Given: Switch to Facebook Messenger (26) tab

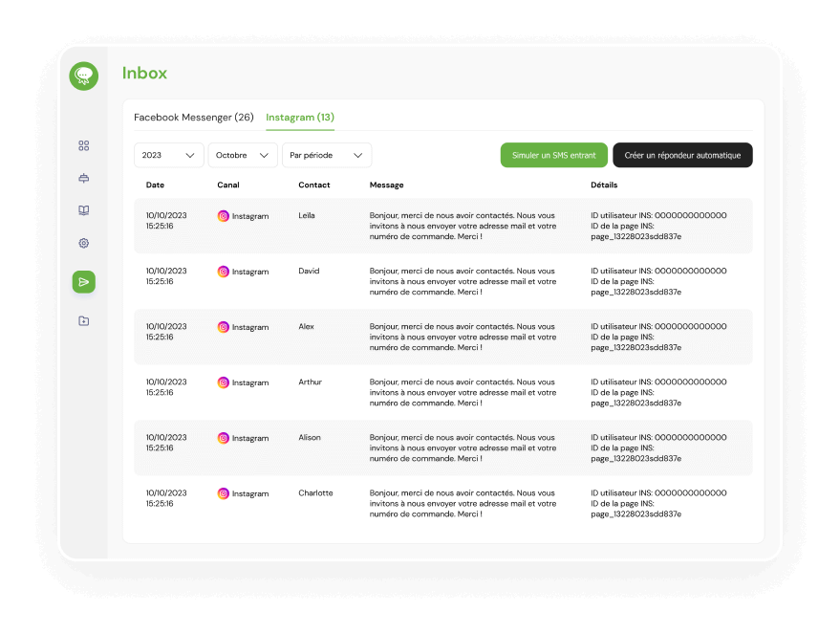Looking at the screenshot, I should coord(193,118).
